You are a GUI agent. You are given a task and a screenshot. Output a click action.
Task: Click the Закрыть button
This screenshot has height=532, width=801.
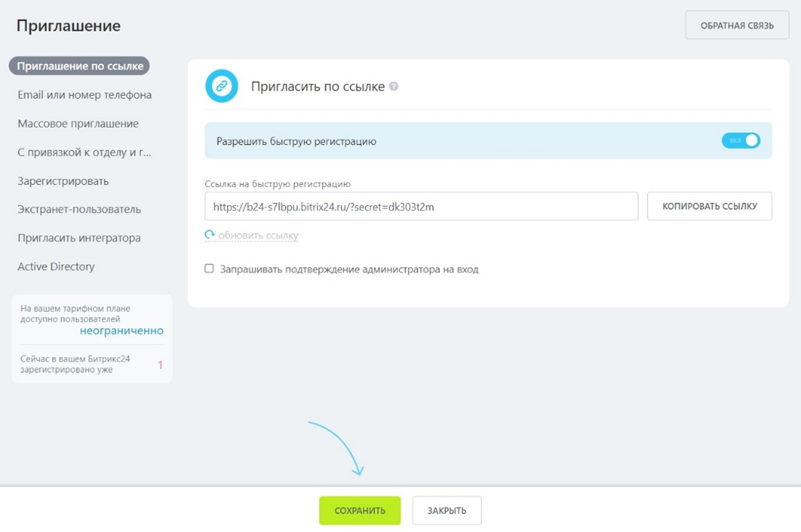coord(447,510)
